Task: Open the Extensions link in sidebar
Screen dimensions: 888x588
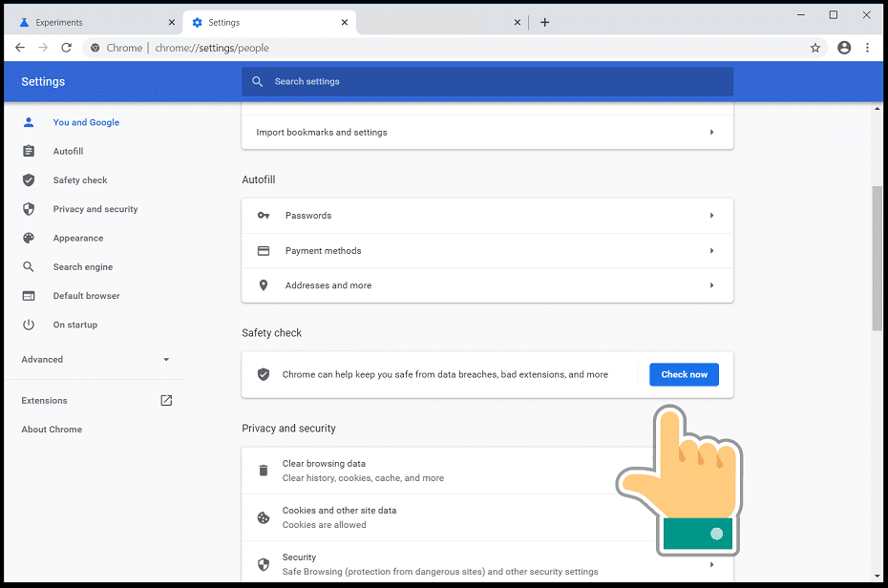Action: point(44,400)
